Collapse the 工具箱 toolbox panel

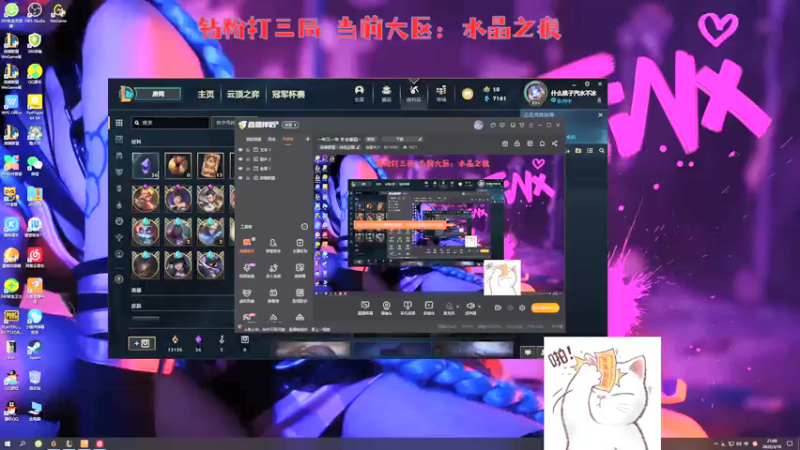tap(305, 227)
